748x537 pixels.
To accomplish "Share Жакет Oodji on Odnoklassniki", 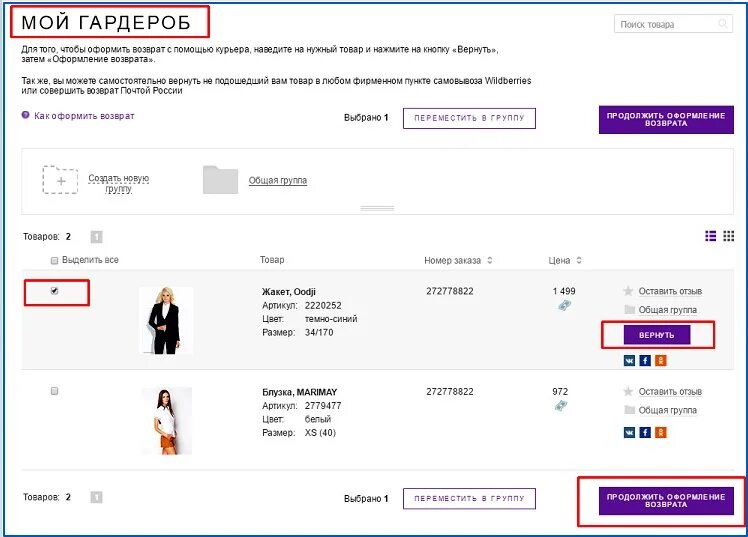I will tap(660, 360).
